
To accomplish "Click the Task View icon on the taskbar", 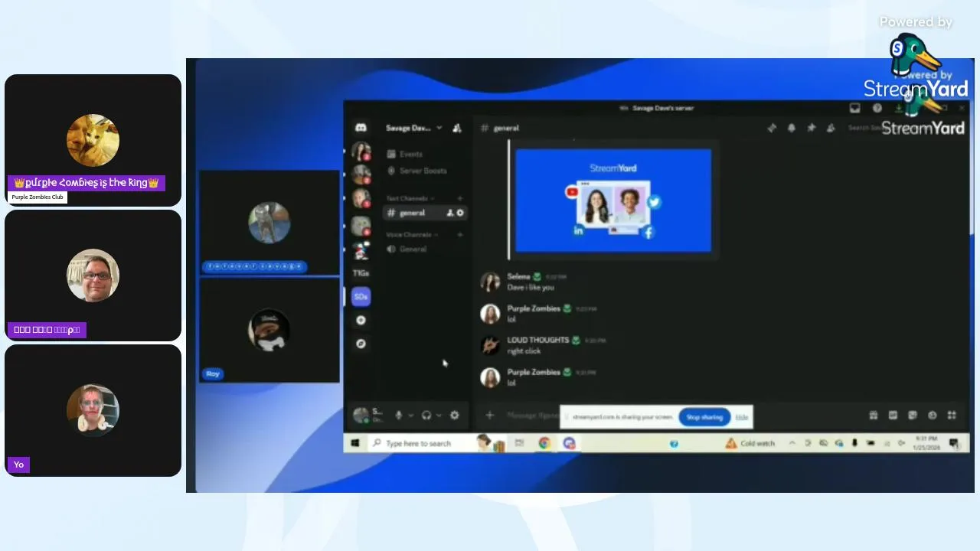I will [519, 443].
